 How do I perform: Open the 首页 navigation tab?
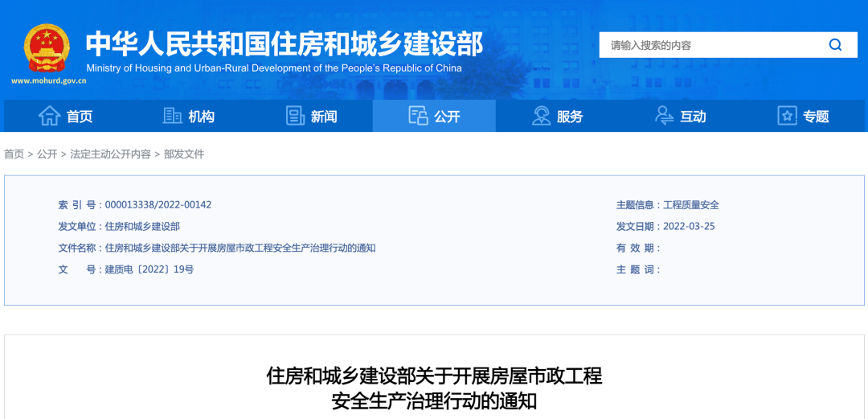point(65,116)
